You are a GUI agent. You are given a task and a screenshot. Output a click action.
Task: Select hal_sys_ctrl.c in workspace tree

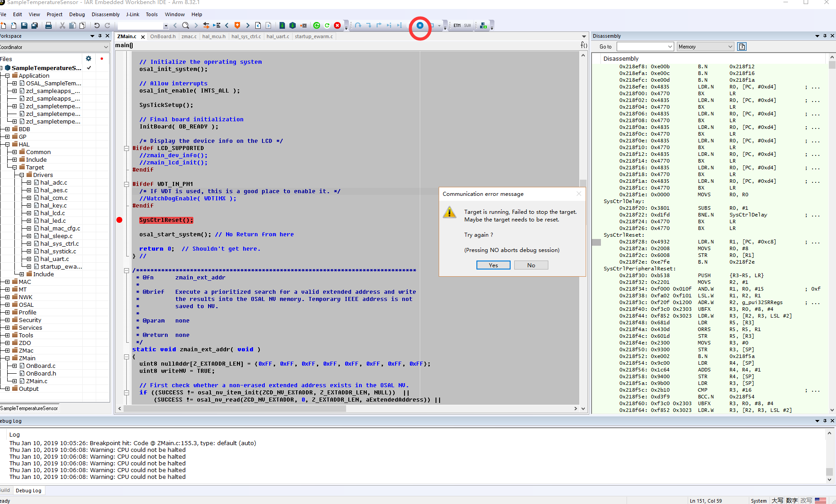point(59,244)
